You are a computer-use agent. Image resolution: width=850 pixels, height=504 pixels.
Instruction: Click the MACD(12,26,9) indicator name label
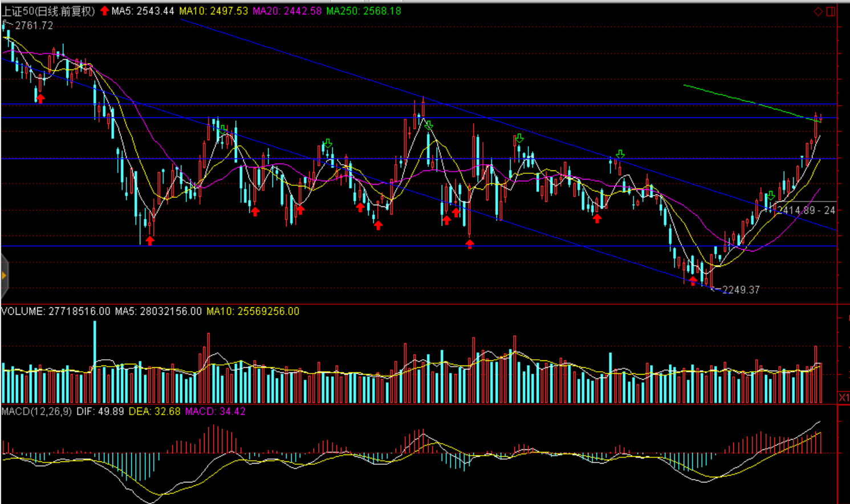pos(36,411)
